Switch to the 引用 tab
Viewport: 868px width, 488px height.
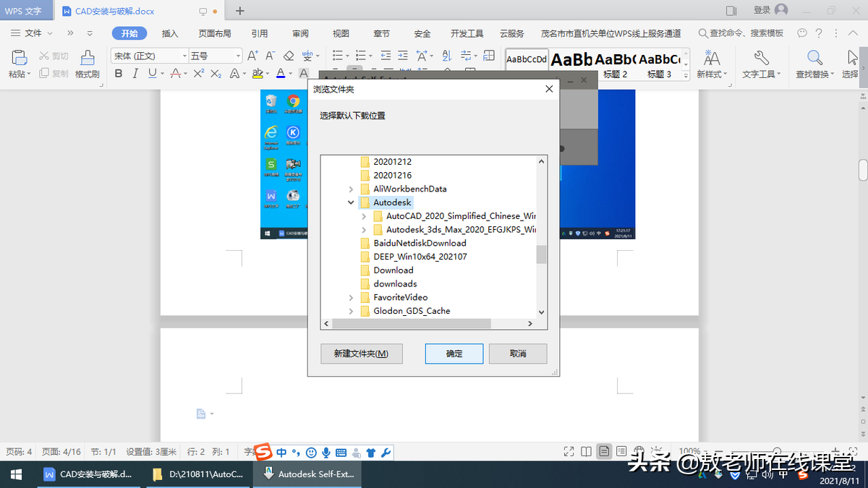[260, 33]
